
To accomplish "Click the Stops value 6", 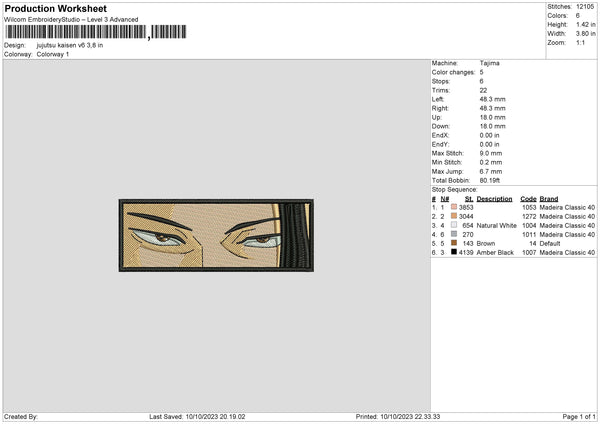I will click(481, 81).
